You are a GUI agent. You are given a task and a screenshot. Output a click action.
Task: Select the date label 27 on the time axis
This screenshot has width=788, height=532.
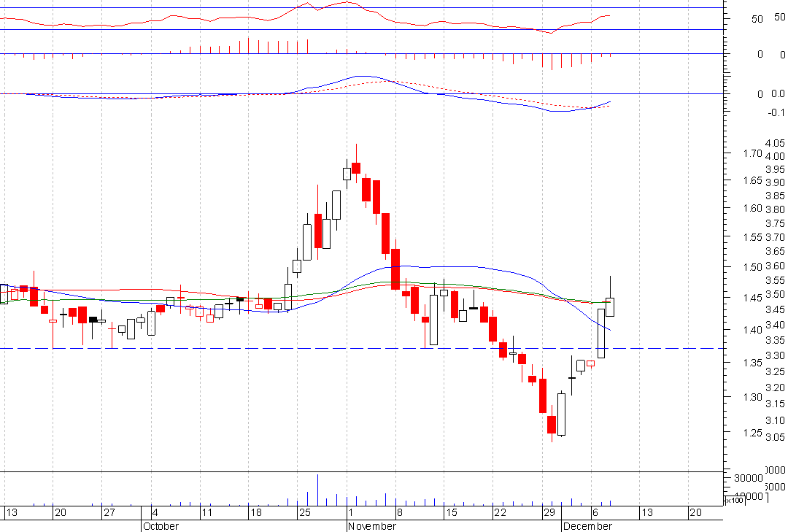(x=109, y=512)
